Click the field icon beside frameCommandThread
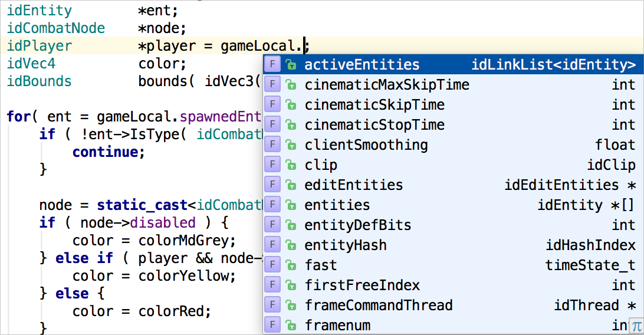The height and width of the screenshot is (335, 644). click(272, 306)
